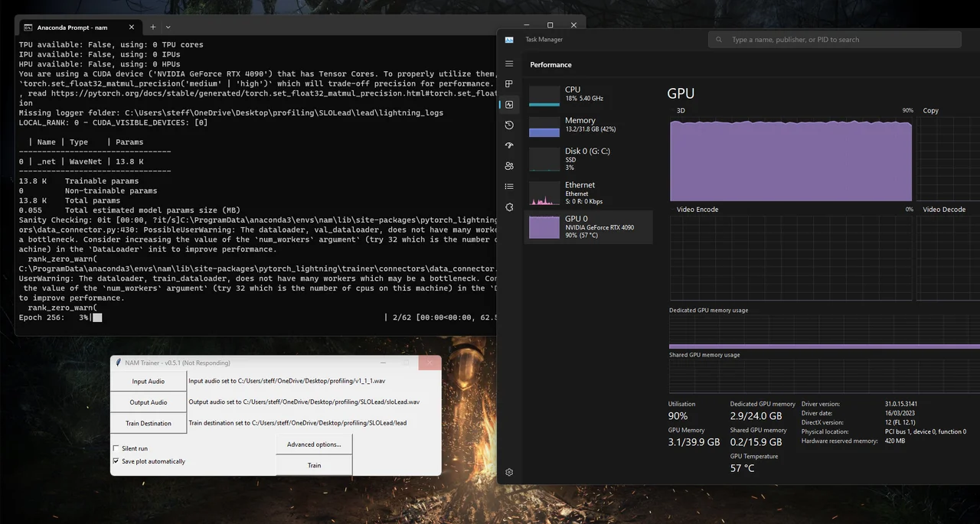Click the Input Audio button
Image resolution: width=980 pixels, height=524 pixels.
[x=149, y=381]
